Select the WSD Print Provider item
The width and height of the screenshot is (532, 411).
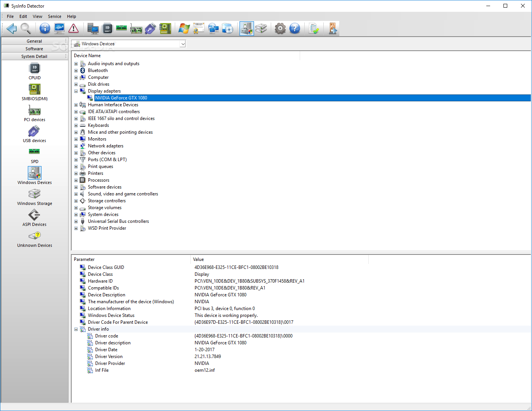(x=107, y=228)
